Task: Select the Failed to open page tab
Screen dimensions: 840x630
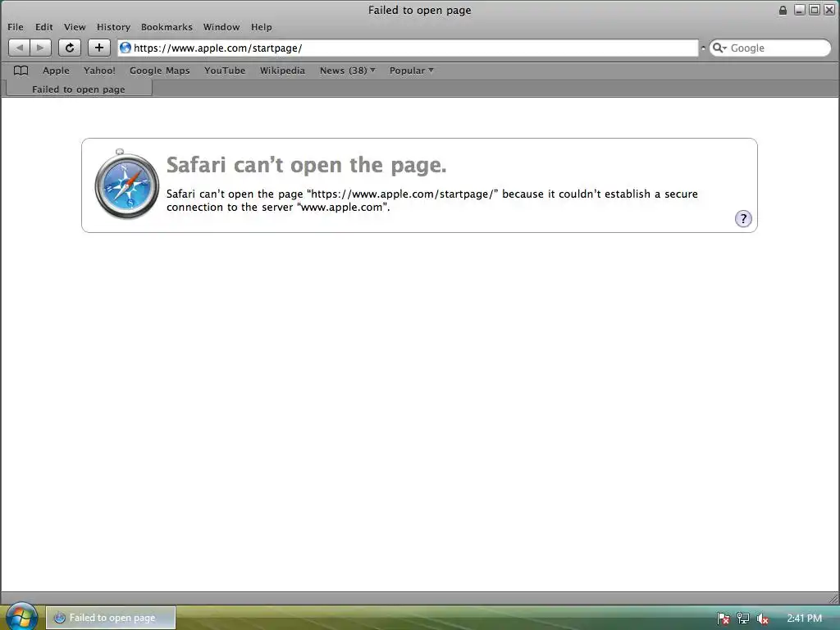Action: tap(79, 89)
